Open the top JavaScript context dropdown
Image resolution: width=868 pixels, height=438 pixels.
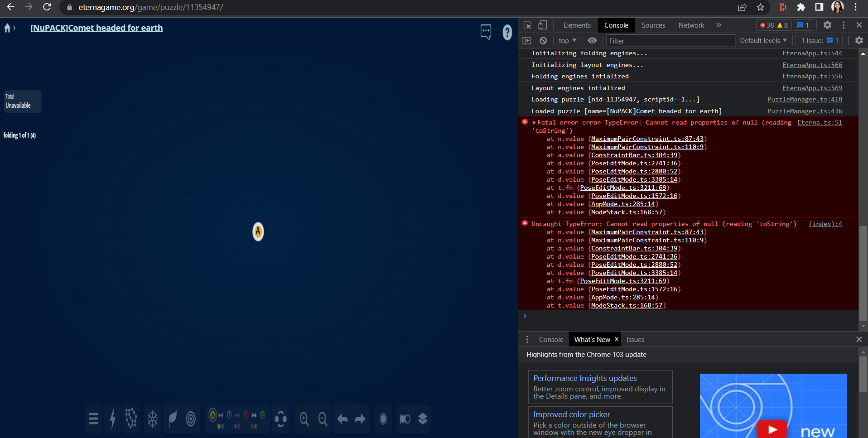(x=567, y=41)
